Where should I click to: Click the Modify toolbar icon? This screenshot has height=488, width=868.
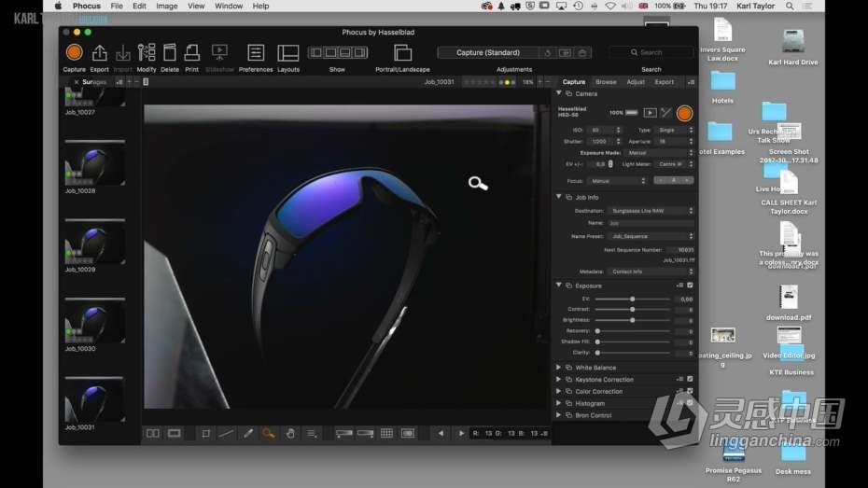point(147,53)
